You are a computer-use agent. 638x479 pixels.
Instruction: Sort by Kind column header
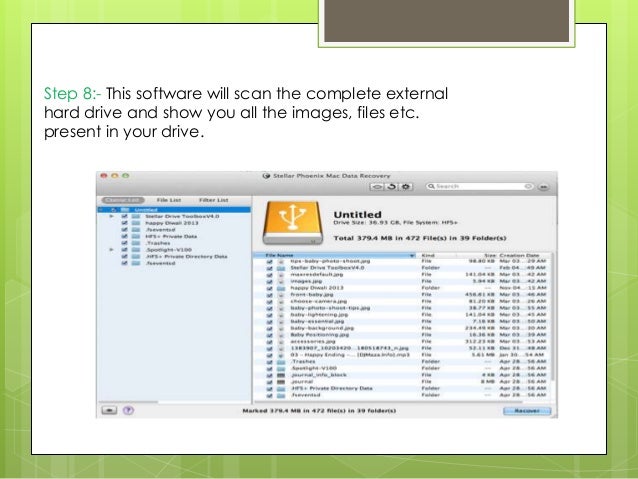pos(428,256)
